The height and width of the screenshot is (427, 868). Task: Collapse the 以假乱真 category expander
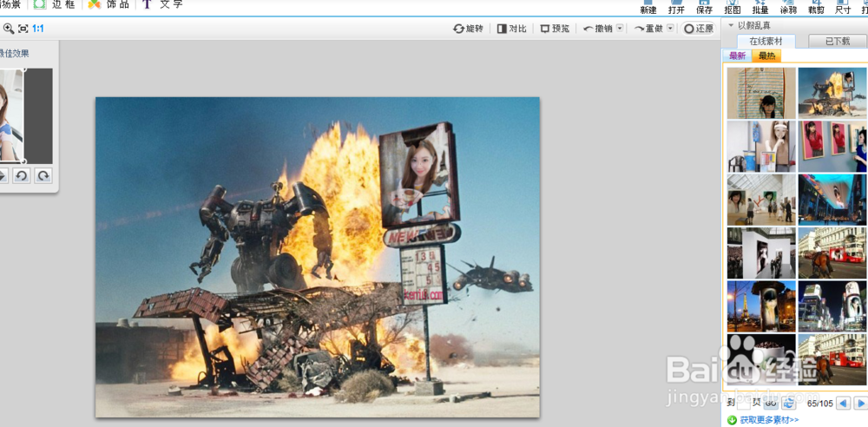coord(731,25)
